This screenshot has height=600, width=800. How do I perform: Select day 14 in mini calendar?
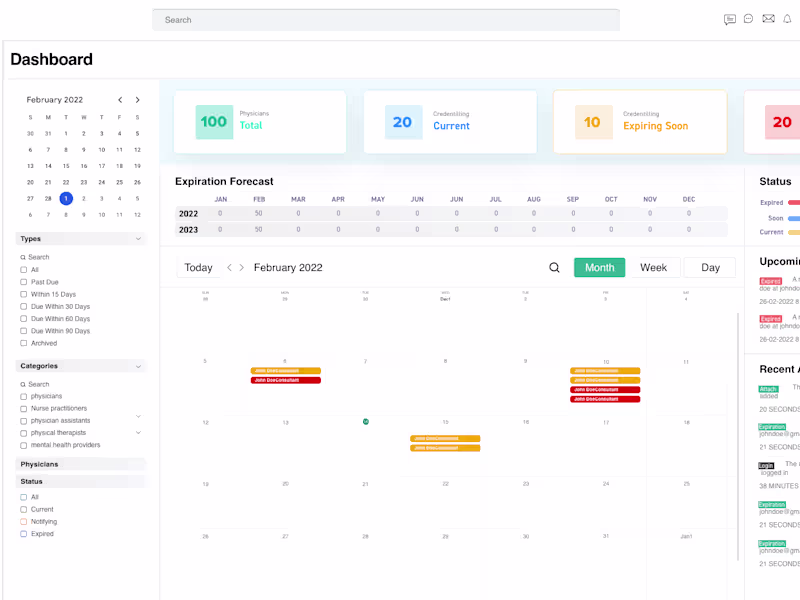[48, 166]
